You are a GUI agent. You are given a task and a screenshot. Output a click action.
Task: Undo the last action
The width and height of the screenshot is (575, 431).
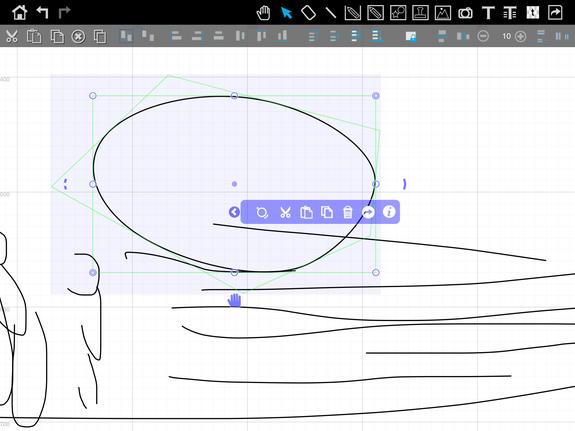(x=43, y=12)
